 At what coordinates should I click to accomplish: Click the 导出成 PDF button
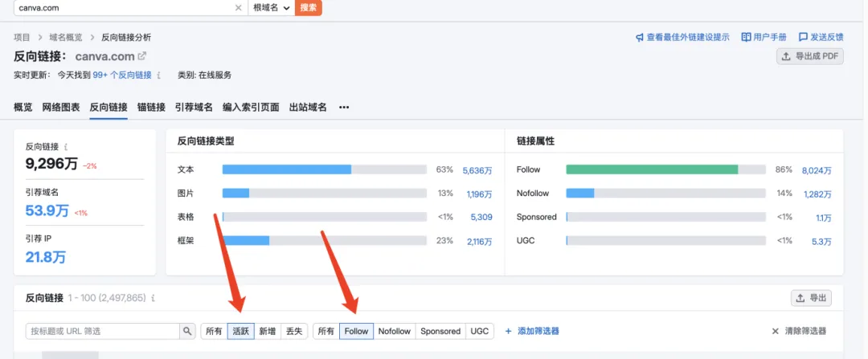[x=810, y=56]
